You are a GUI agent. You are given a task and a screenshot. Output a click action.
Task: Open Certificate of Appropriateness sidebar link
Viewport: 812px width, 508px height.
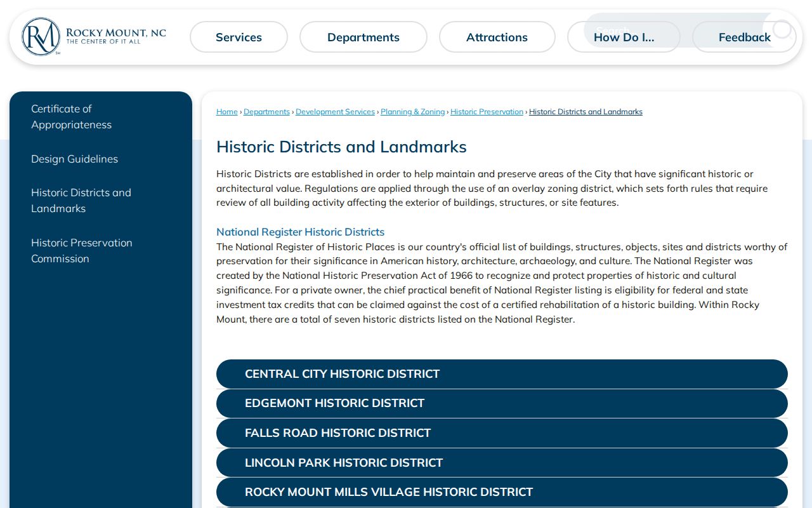point(71,117)
